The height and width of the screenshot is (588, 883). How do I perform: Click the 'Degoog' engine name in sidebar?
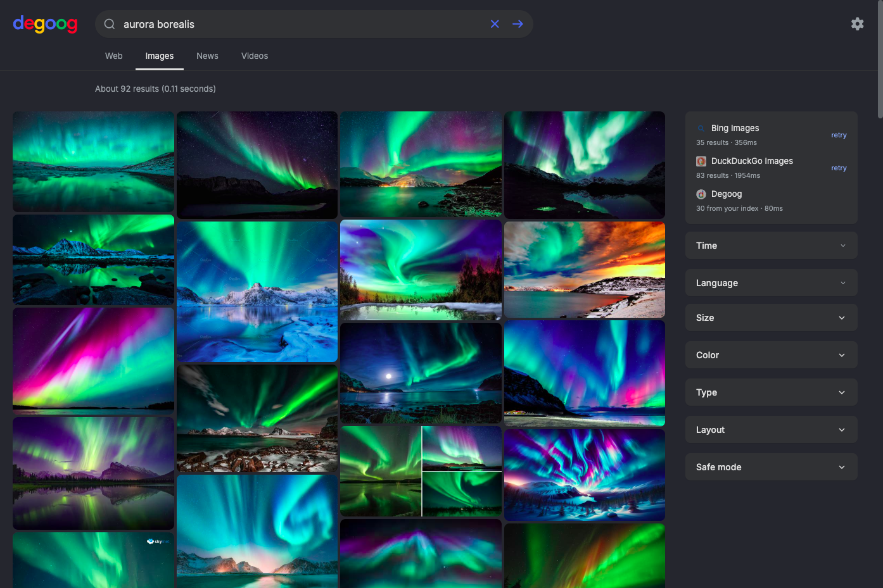click(727, 194)
